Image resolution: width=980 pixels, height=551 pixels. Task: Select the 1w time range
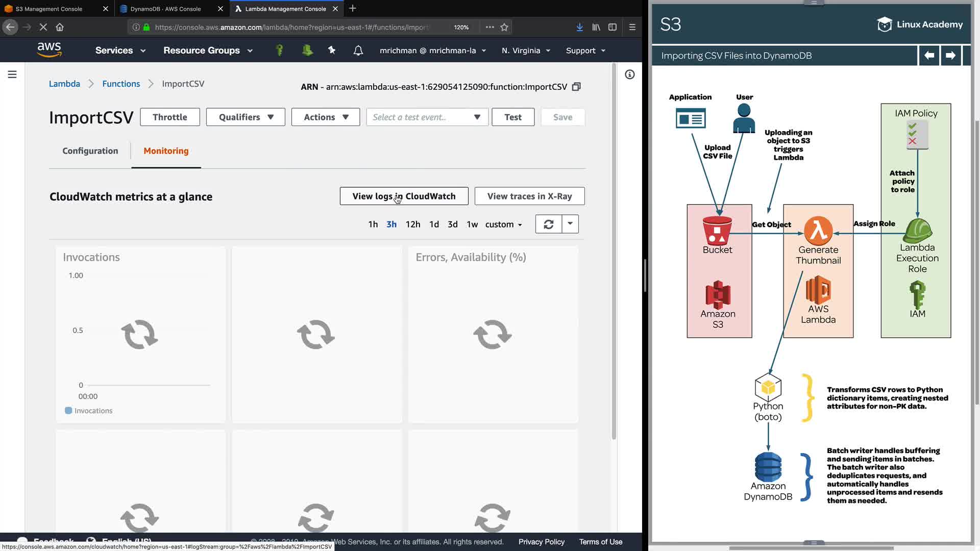pyautogui.click(x=472, y=224)
